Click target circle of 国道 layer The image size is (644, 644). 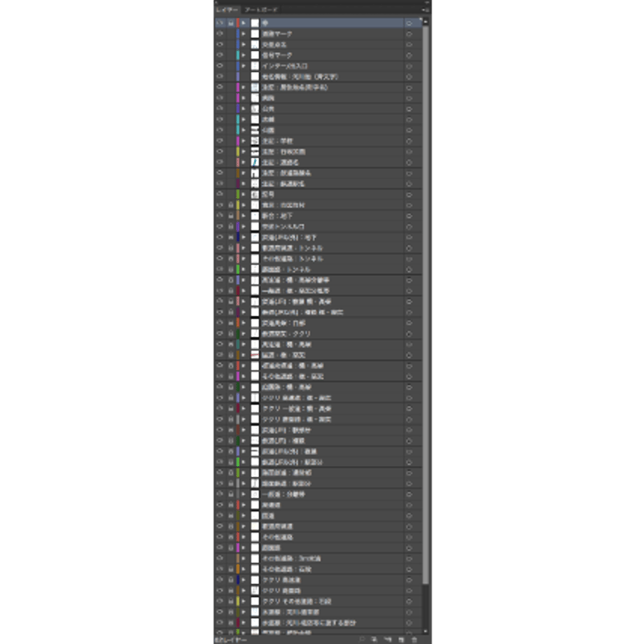point(409,516)
